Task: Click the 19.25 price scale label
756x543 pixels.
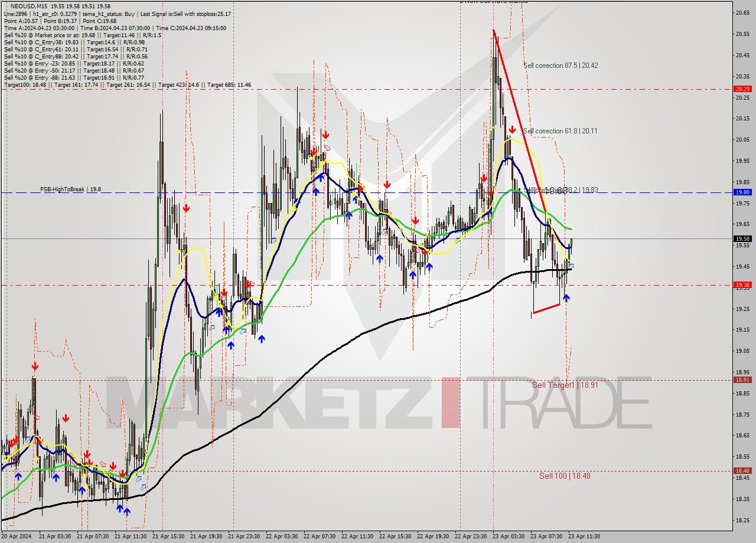Action: tap(742, 309)
